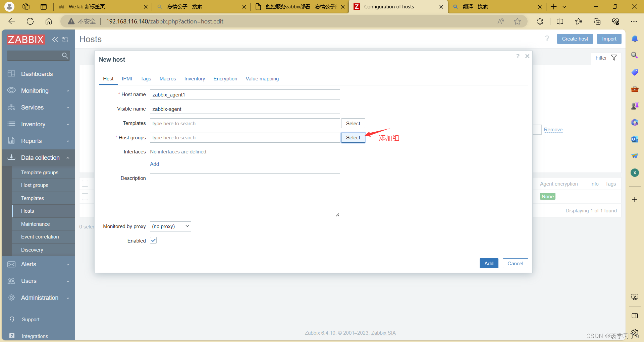Click the Support headset icon
This screenshot has height=342, width=644.
[12, 319]
